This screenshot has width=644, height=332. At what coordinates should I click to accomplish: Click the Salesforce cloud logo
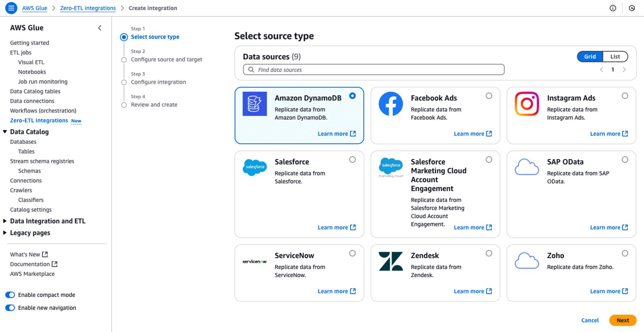pyautogui.click(x=255, y=167)
